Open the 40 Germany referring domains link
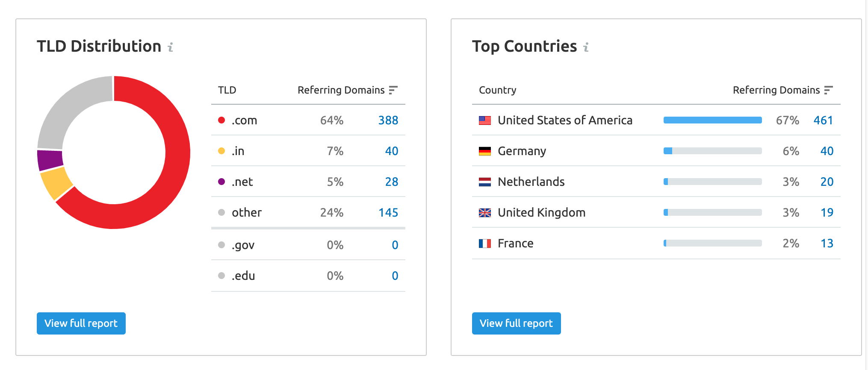Image resolution: width=868 pixels, height=370 pixels. [x=827, y=151]
